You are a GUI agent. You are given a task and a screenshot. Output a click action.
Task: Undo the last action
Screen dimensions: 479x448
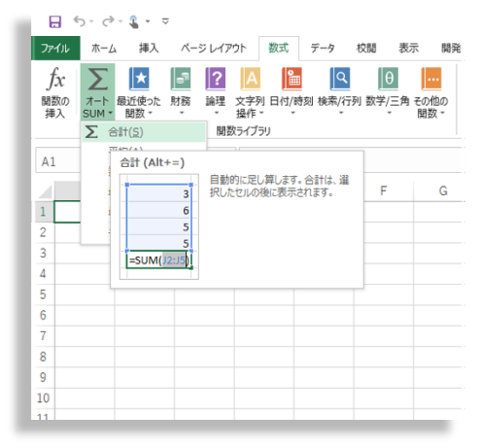pyautogui.click(x=80, y=21)
